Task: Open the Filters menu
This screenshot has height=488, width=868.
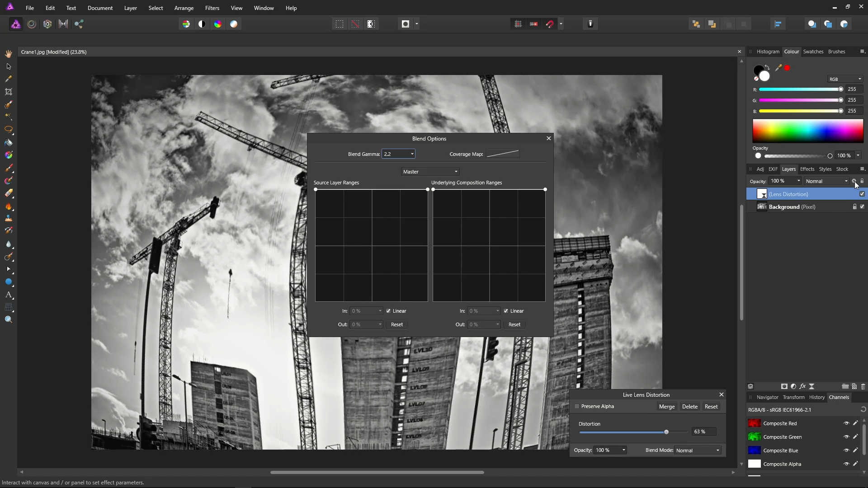Action: [x=212, y=8]
